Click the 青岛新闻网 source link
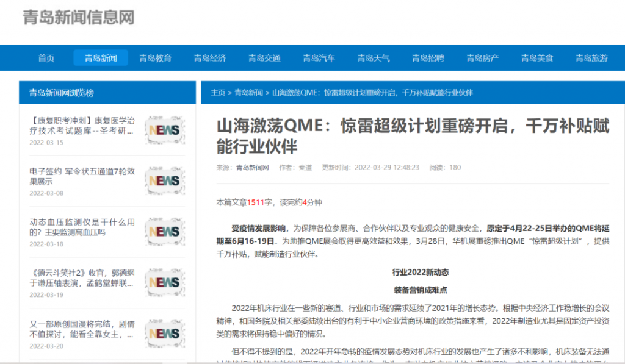The height and width of the screenshot is (364, 625). tap(252, 168)
